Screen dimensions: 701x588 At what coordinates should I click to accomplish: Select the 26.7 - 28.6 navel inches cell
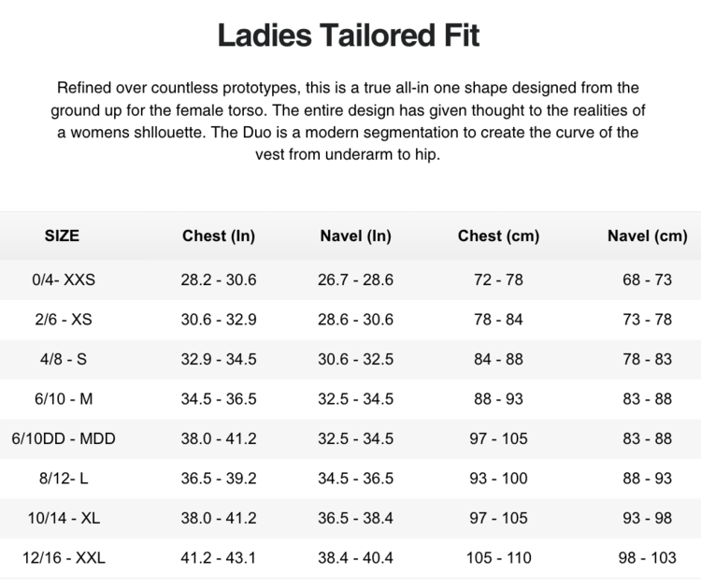[356, 280]
